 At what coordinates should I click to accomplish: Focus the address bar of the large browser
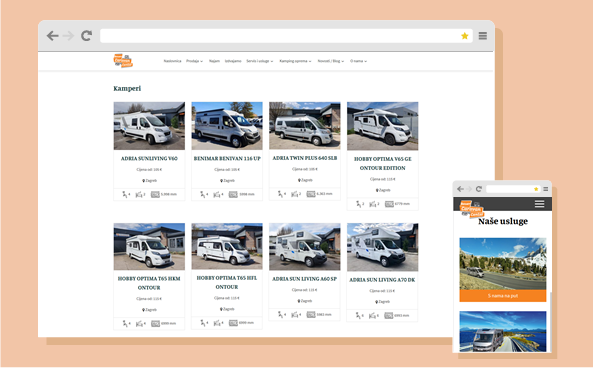tap(286, 36)
